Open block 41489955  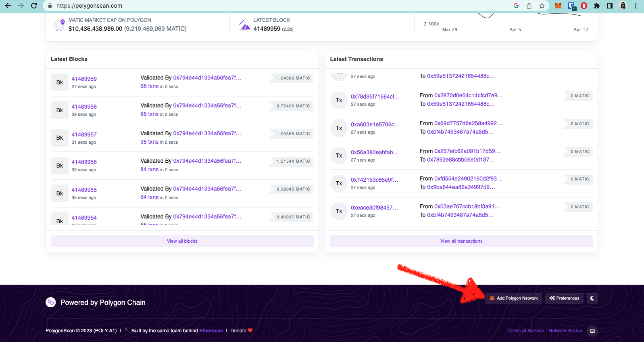[x=84, y=190]
